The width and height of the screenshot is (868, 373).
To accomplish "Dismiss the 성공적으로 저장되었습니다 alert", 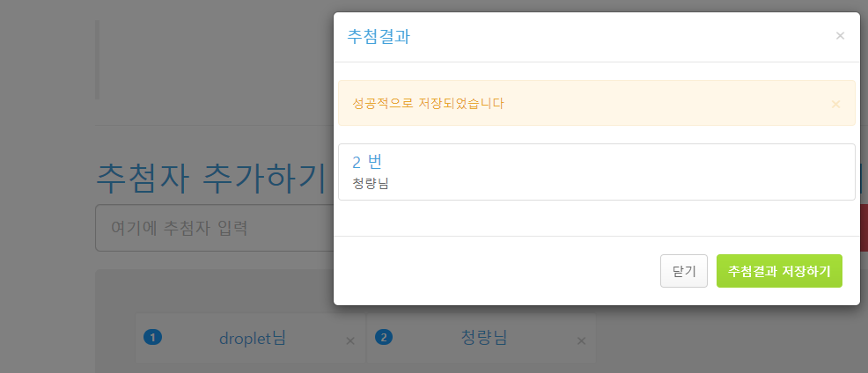I will click(835, 104).
